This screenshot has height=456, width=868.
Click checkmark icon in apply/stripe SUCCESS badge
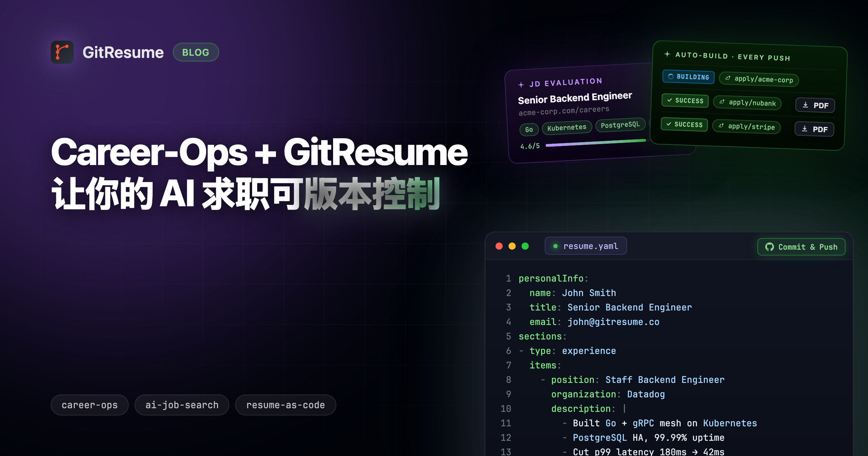tap(669, 124)
